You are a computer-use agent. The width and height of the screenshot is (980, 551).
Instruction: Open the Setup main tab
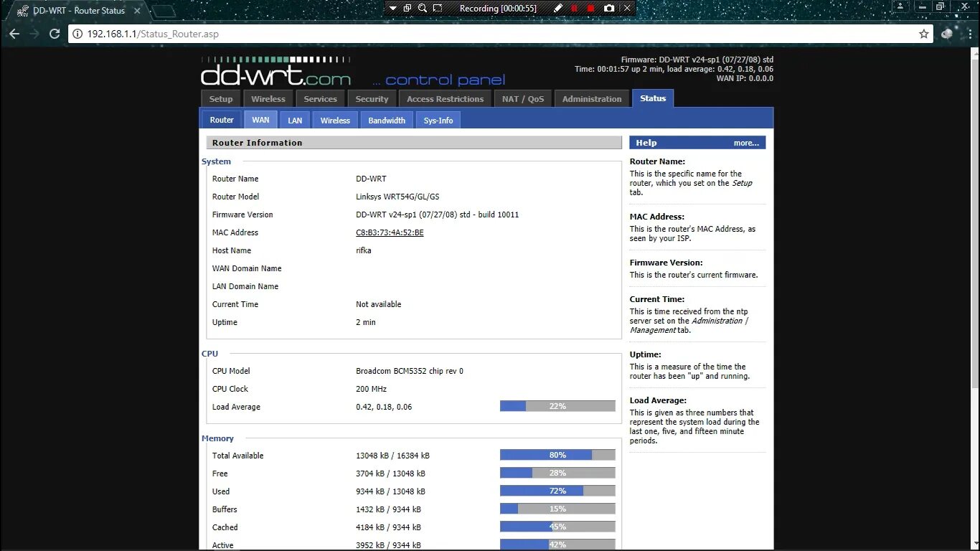pyautogui.click(x=221, y=99)
